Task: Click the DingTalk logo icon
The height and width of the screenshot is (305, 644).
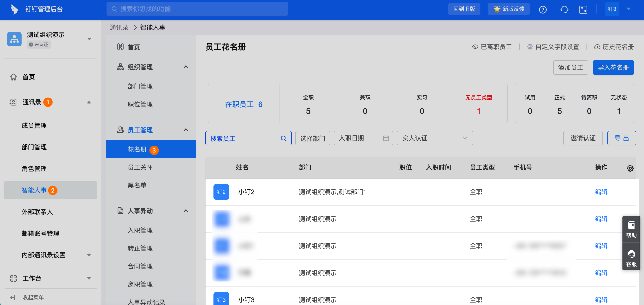Action: (15, 9)
